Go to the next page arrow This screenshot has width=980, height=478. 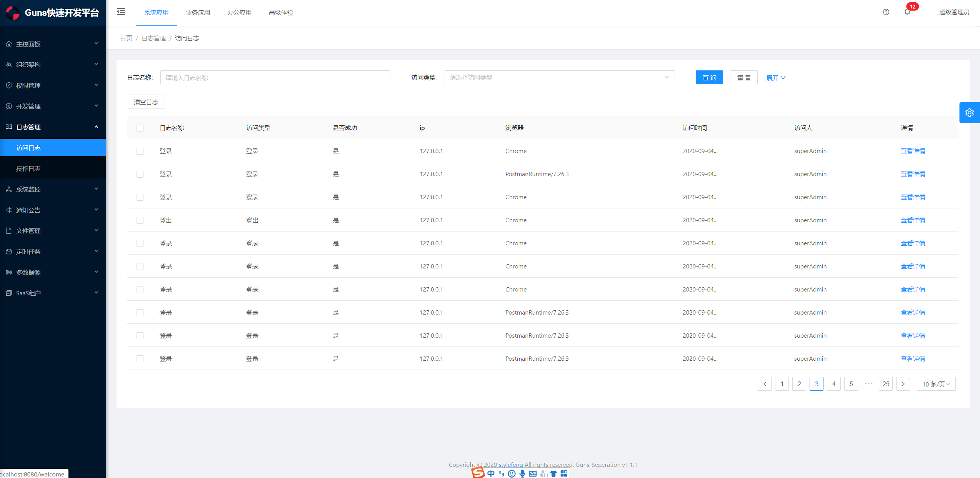[903, 384]
